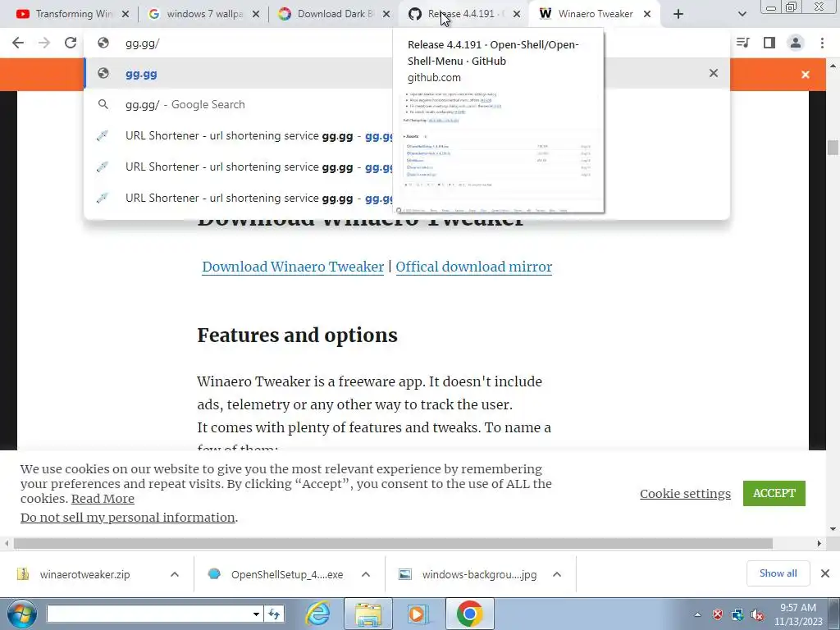Remove the gg.gg suggestion with its X
840x630 pixels.
[x=714, y=73]
